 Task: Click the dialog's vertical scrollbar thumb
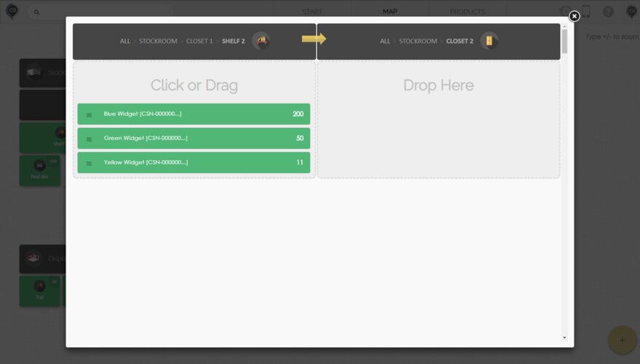(564, 41)
